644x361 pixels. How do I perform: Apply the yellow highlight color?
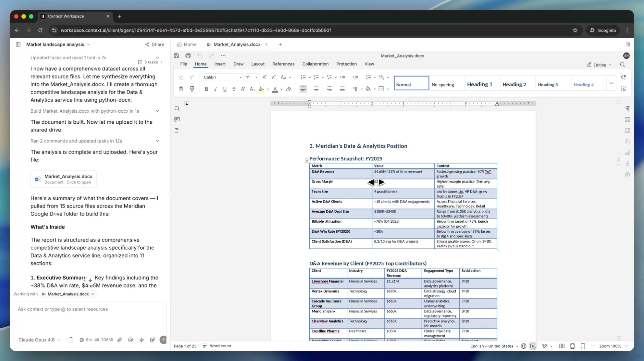pos(261,89)
